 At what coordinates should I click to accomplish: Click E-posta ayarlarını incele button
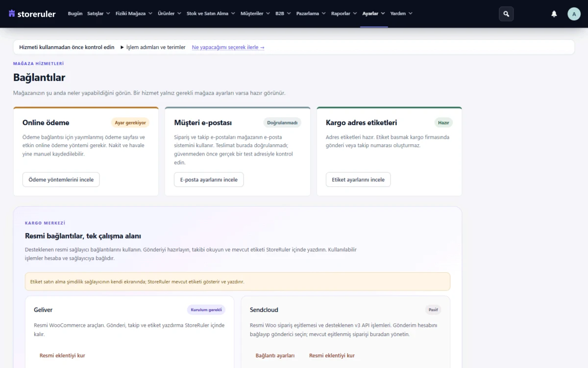(209, 180)
